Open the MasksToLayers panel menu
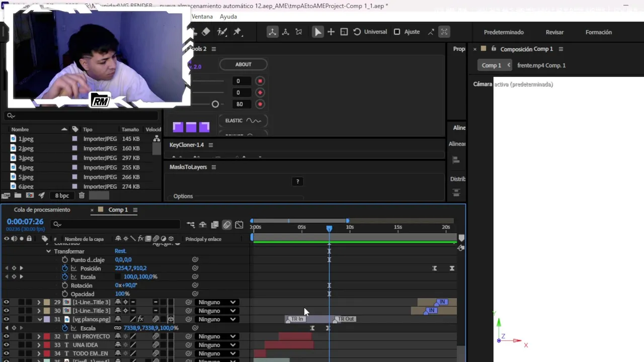Image resolution: width=644 pixels, height=362 pixels. coord(214,167)
